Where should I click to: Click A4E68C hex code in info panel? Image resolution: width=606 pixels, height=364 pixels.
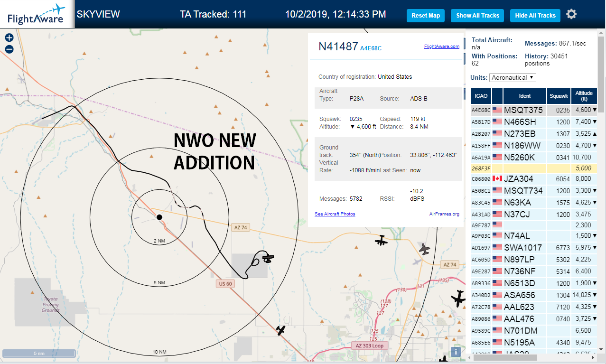[x=371, y=48]
